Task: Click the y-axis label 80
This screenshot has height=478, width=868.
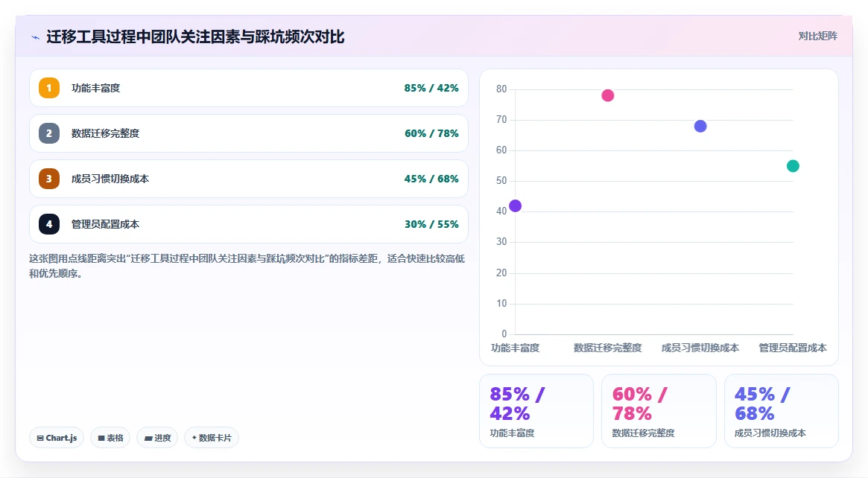Action: point(501,89)
